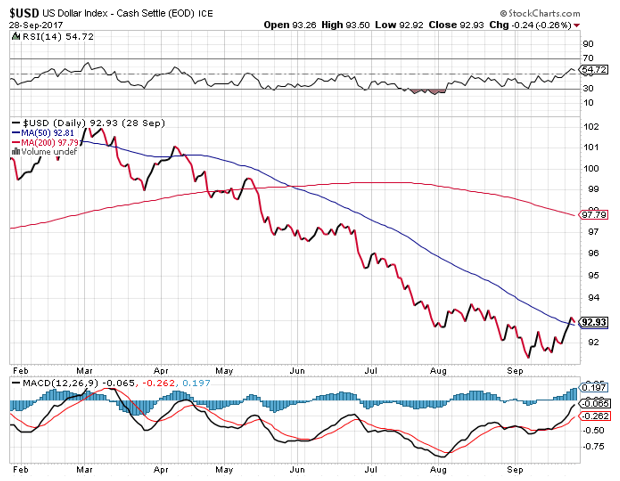This screenshot has width=620, height=481.
Task: Click the Volume undef legend marker
Action: point(13,150)
